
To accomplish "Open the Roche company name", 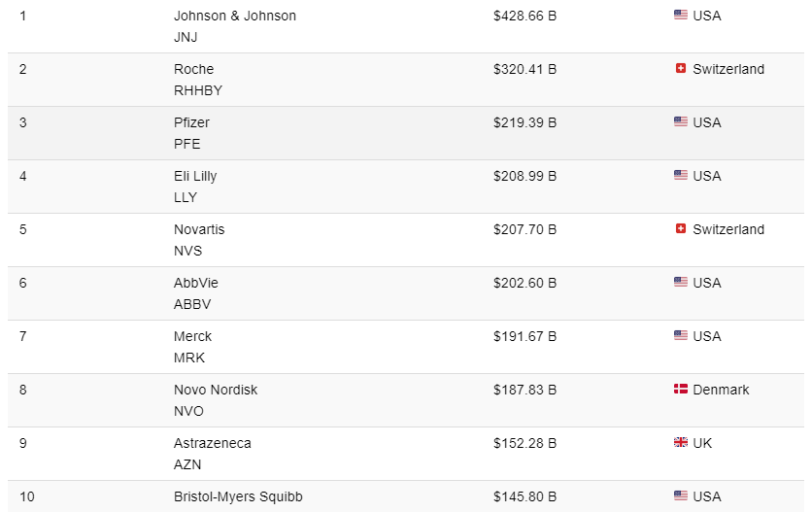I will pyautogui.click(x=193, y=69).
